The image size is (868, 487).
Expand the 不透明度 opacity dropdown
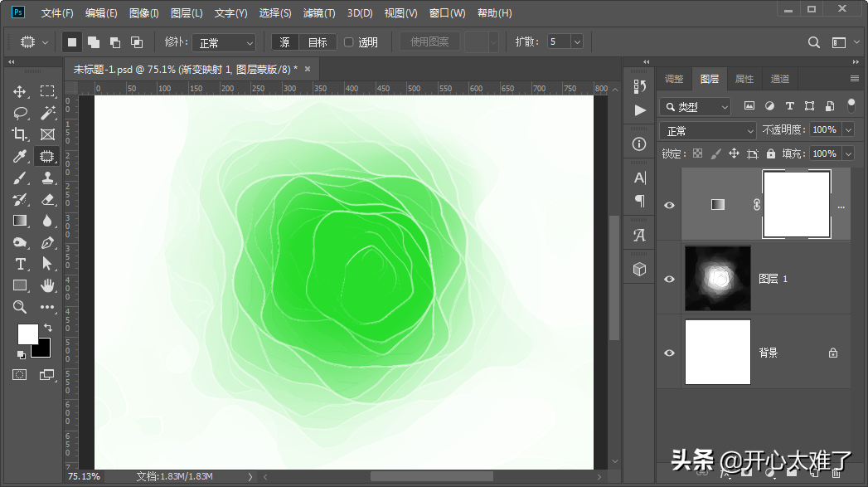point(847,129)
